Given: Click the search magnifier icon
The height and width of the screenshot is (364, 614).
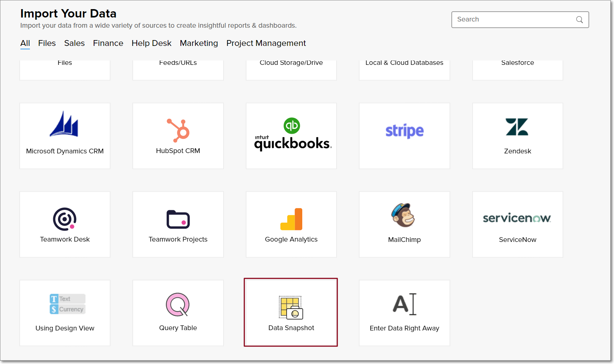Looking at the screenshot, I should click(x=579, y=20).
